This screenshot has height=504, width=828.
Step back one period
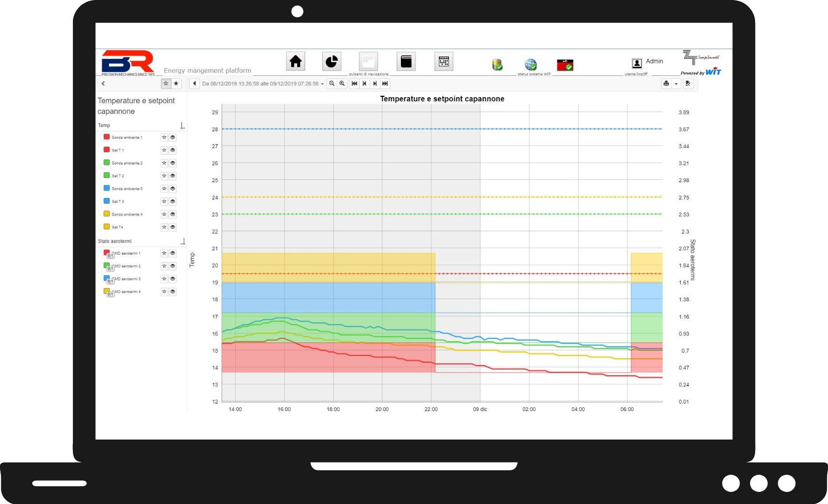point(364,84)
